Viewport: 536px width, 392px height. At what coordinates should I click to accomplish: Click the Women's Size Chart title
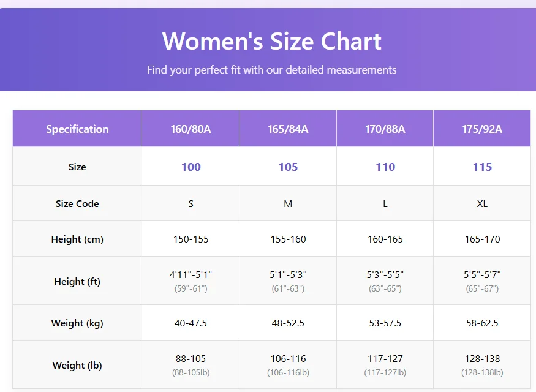tap(271, 42)
